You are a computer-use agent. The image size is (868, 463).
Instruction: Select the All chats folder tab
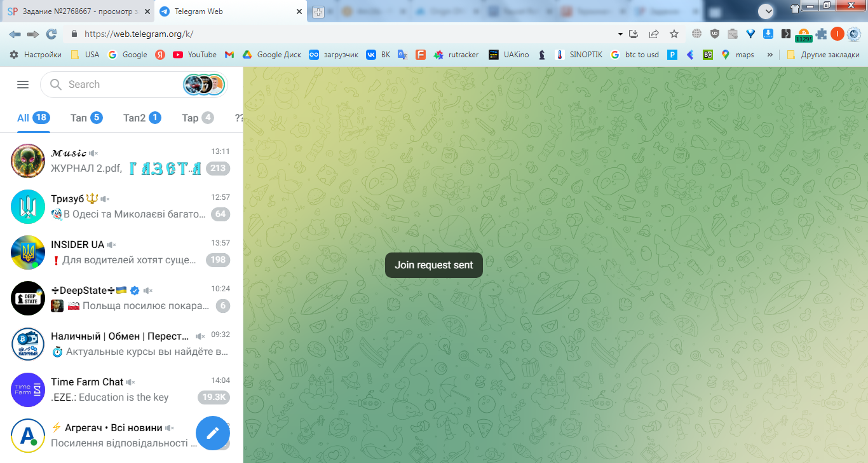click(x=33, y=118)
